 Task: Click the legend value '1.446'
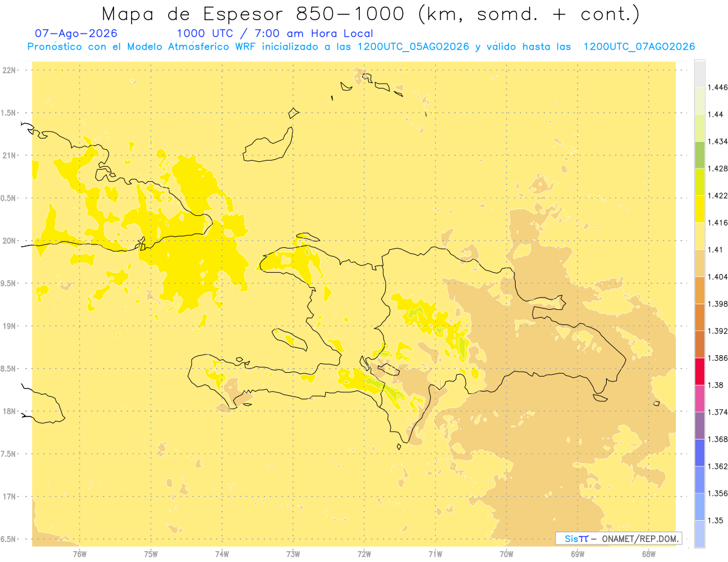718,87
